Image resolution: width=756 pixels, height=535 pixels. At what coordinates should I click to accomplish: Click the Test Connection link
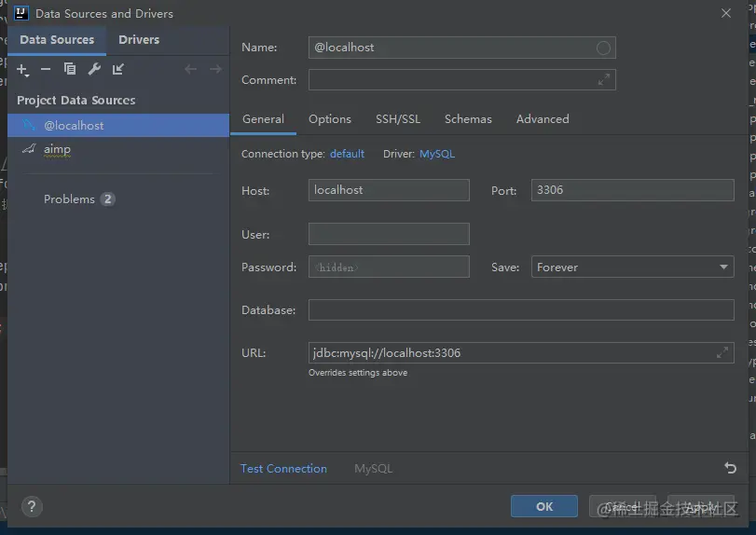pyautogui.click(x=283, y=469)
